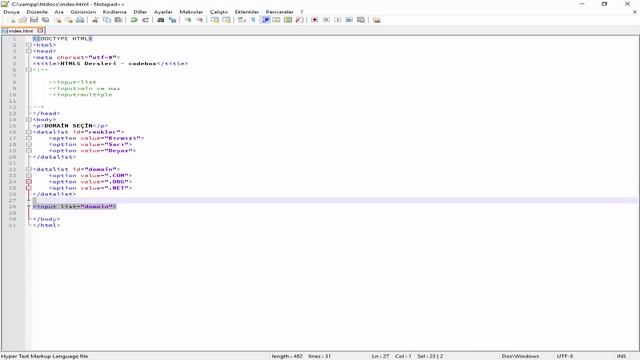Open the Ara menu
The width and height of the screenshot is (640, 360).
(x=59, y=12)
